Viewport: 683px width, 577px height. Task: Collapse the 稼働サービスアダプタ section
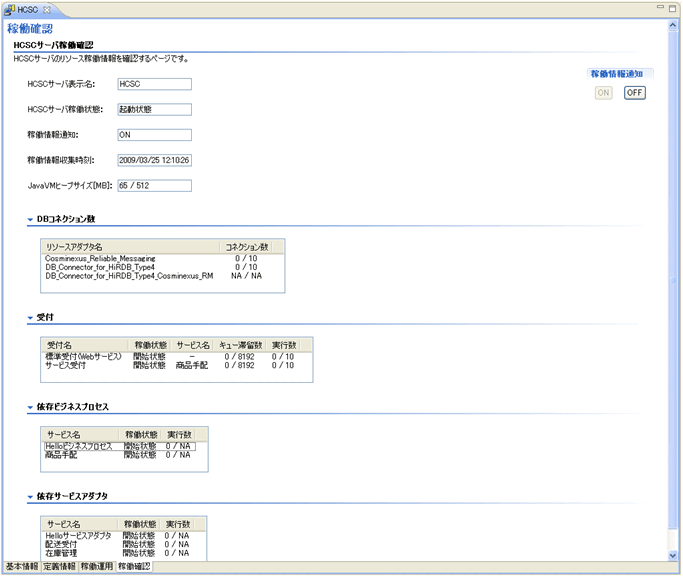30,497
